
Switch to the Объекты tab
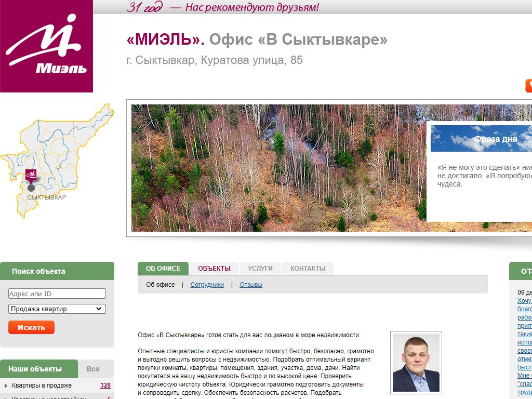click(214, 269)
